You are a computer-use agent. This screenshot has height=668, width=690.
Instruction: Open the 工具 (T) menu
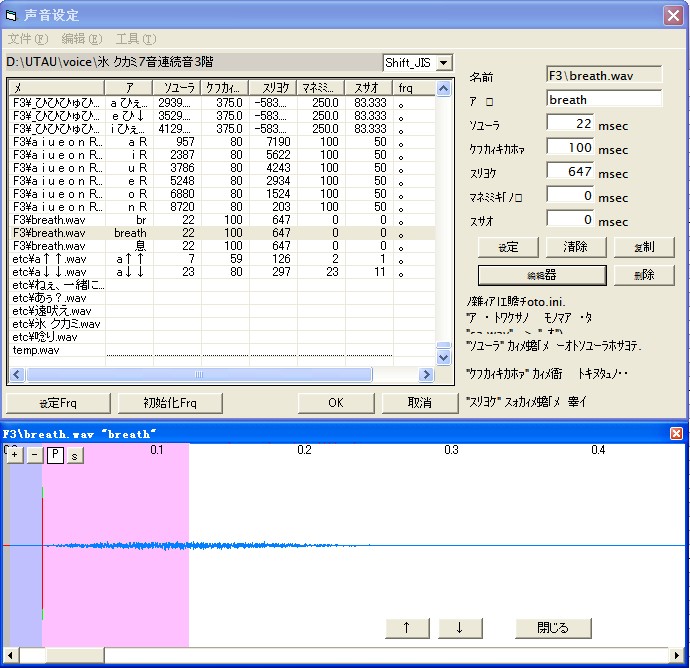[x=136, y=39]
